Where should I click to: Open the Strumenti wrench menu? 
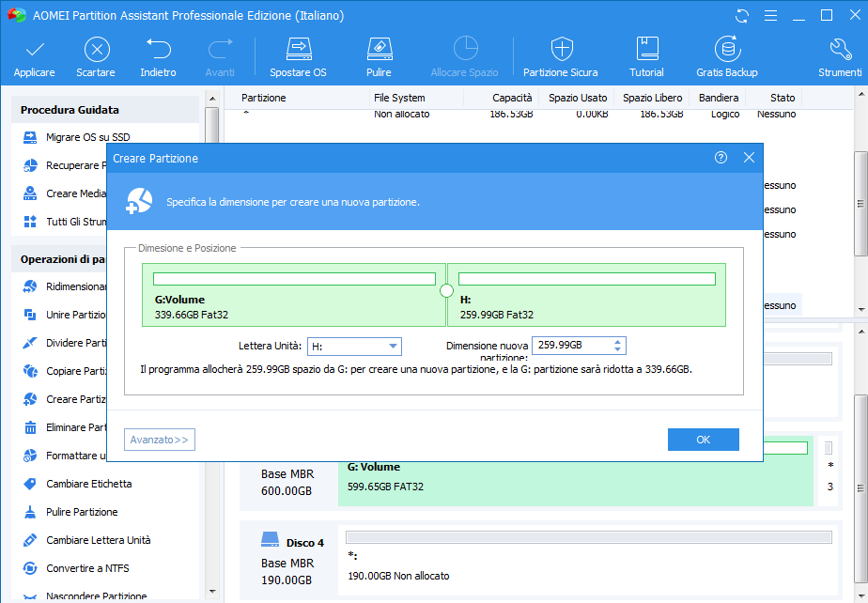pos(840,50)
